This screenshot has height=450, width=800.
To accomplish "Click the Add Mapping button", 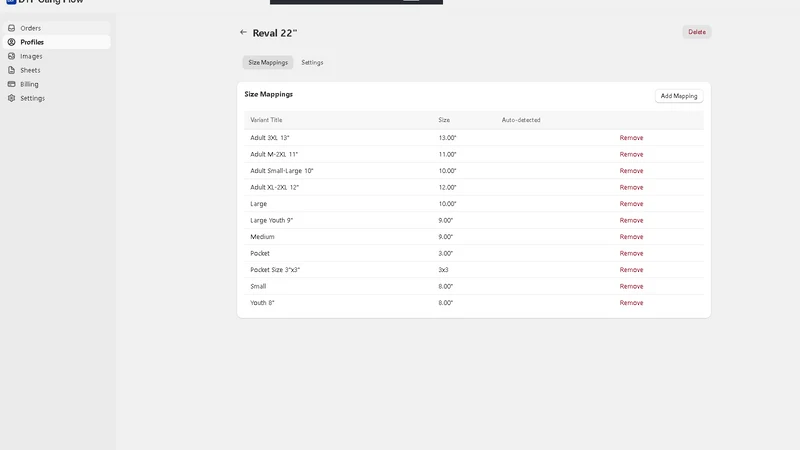I will (679, 96).
